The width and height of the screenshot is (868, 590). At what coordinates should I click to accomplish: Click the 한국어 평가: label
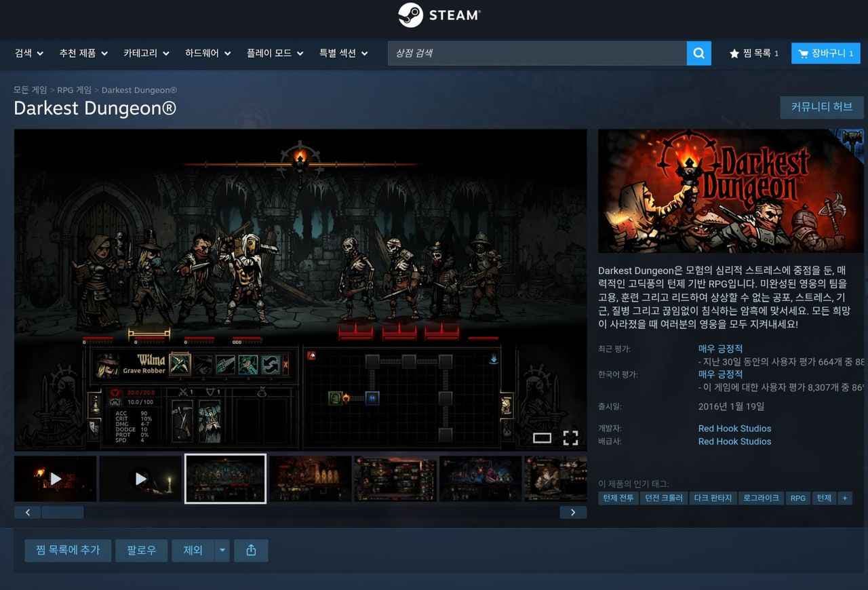tap(618, 374)
